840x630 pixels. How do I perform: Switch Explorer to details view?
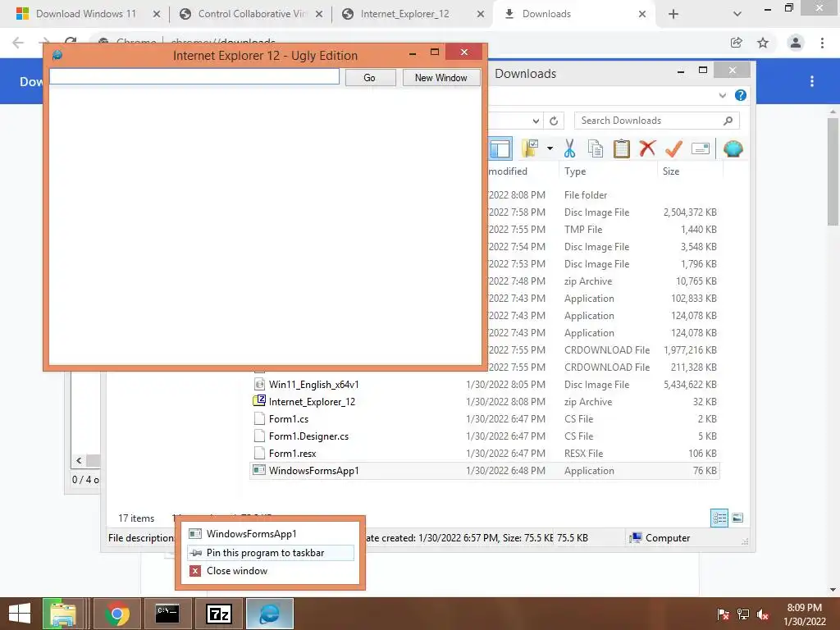(x=719, y=518)
